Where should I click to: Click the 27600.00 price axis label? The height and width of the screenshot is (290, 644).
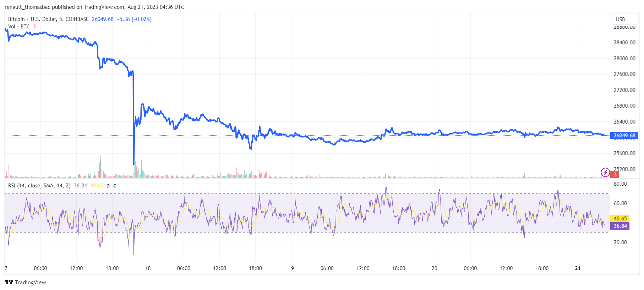pyautogui.click(x=624, y=74)
